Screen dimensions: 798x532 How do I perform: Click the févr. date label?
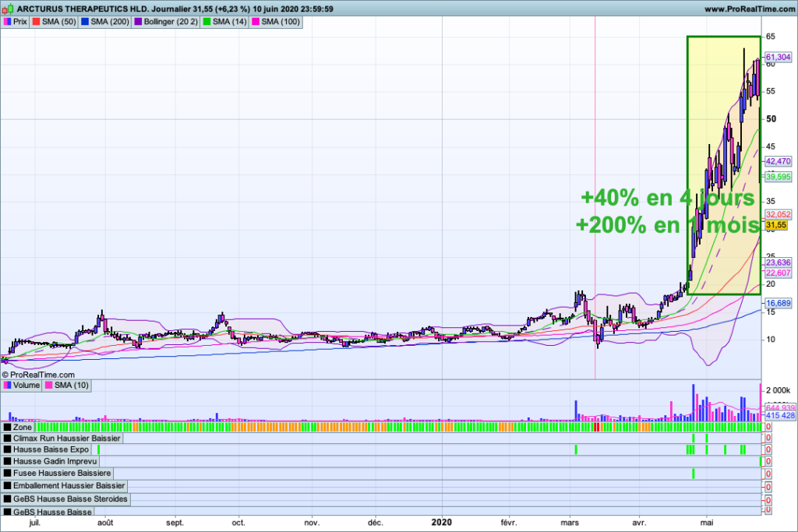(x=508, y=523)
